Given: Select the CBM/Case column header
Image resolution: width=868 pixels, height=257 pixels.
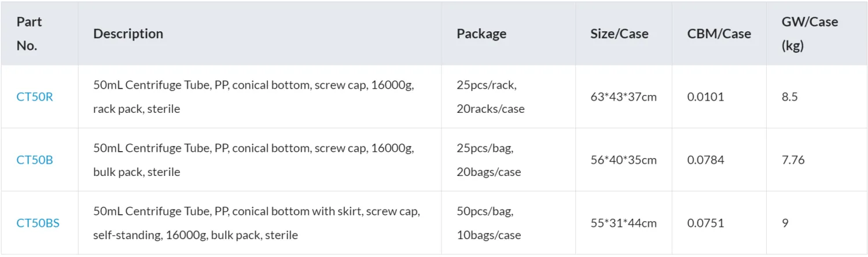Looking at the screenshot, I should coord(719,34).
